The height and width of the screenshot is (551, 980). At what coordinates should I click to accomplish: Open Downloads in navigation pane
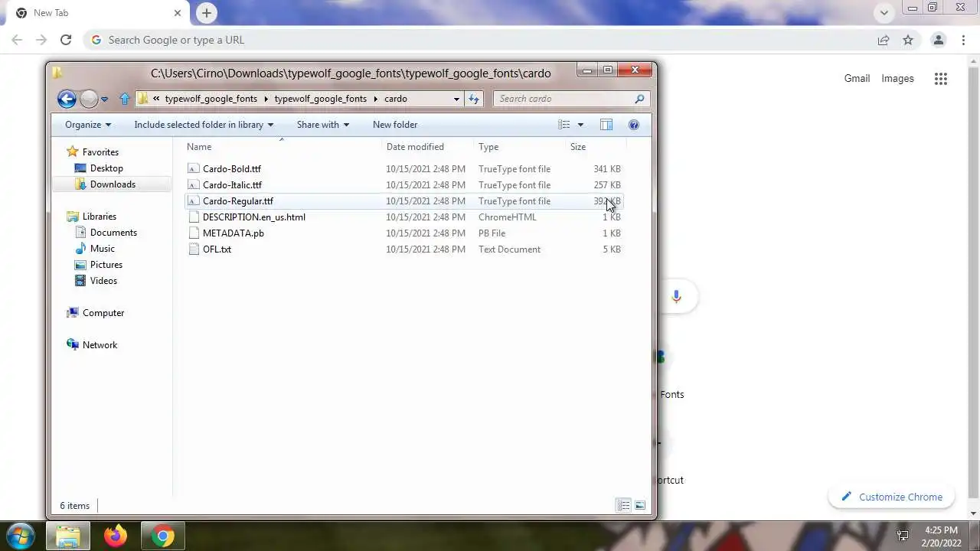(x=113, y=184)
